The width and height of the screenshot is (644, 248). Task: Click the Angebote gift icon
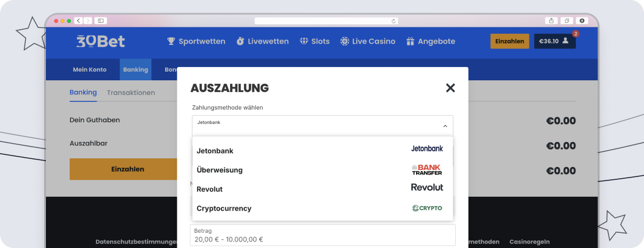tap(410, 41)
